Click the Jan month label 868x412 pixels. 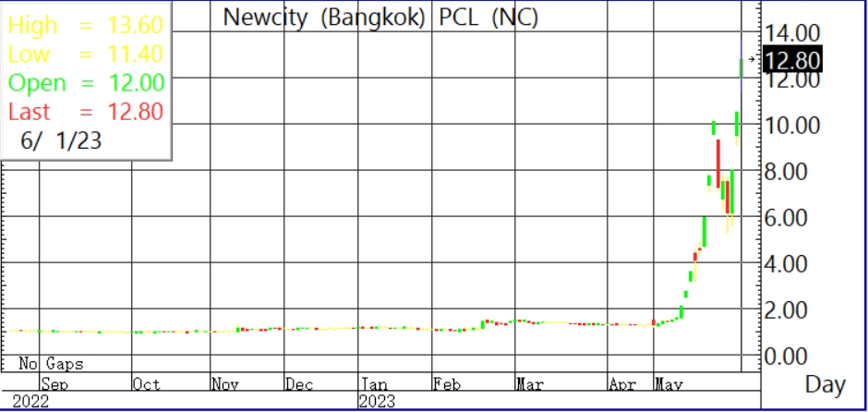[x=374, y=383]
